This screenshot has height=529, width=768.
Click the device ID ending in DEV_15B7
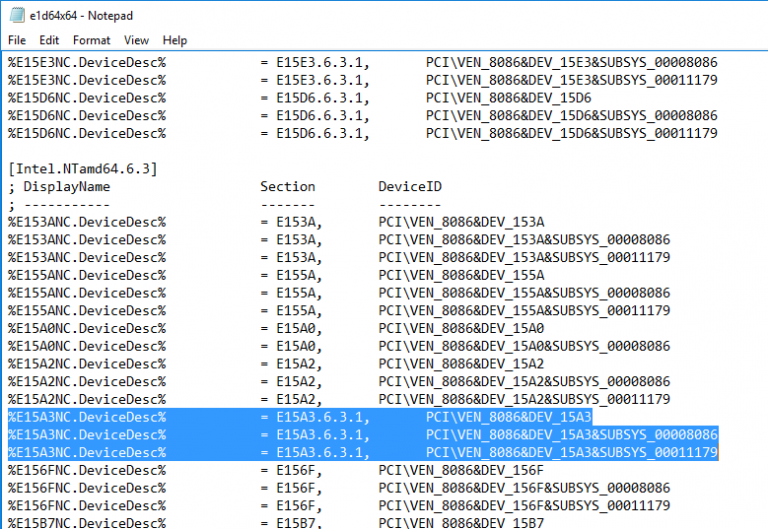click(461, 523)
